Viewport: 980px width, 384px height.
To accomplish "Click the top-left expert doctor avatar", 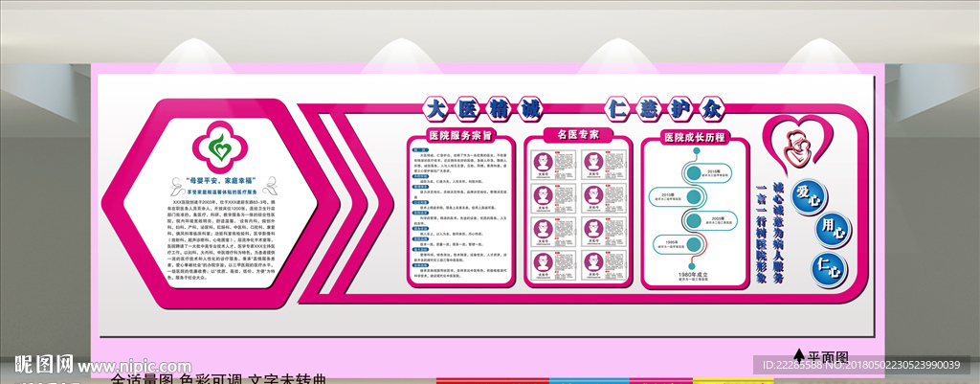I will tap(542, 163).
